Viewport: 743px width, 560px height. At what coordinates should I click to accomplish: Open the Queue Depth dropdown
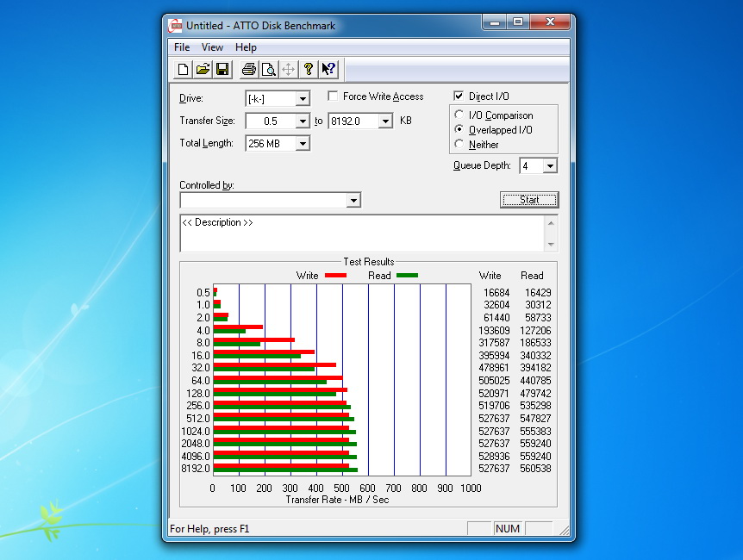[550, 166]
